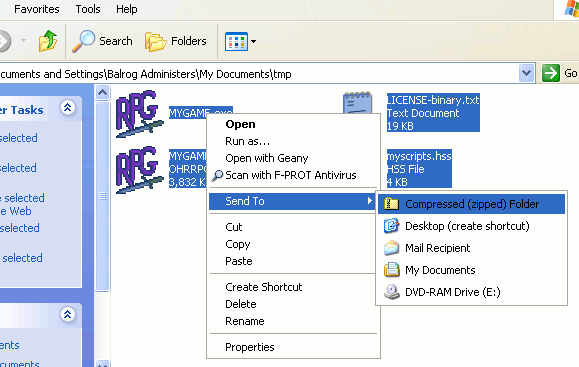The height and width of the screenshot is (367, 579).
Task: Collapse the Tasks panel chevron
Action: pos(68,108)
